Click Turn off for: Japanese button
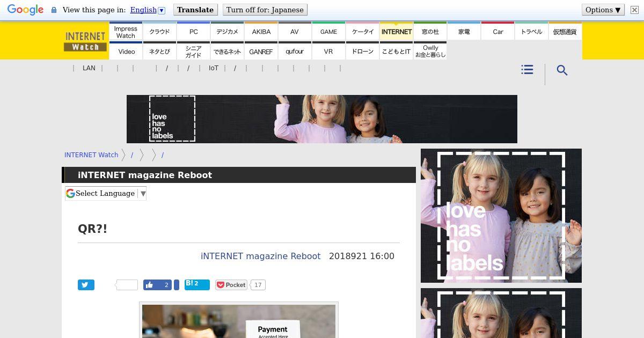The height and width of the screenshot is (338, 644). (265, 10)
